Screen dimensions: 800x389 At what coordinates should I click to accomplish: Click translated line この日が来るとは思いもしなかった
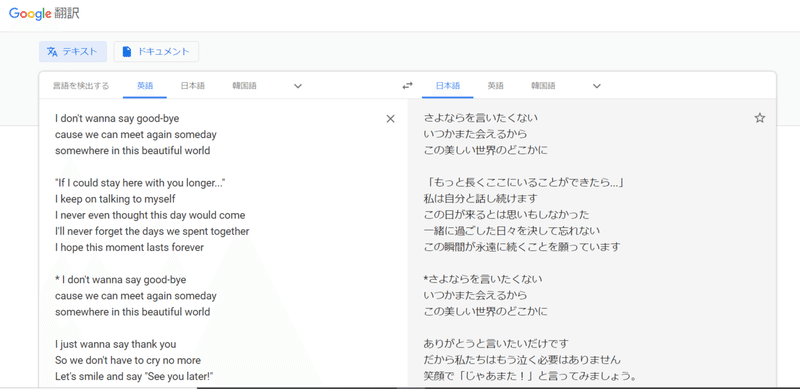507,215
